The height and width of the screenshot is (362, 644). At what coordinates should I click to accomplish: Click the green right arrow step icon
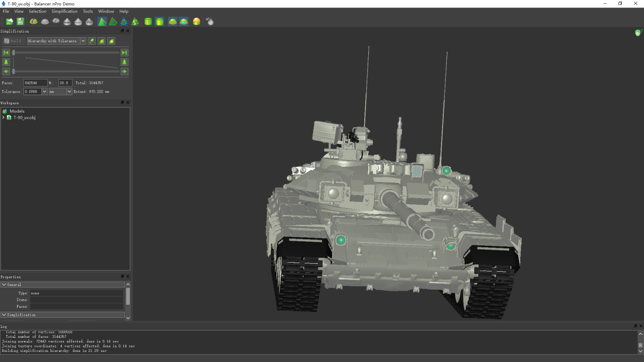coord(124,71)
